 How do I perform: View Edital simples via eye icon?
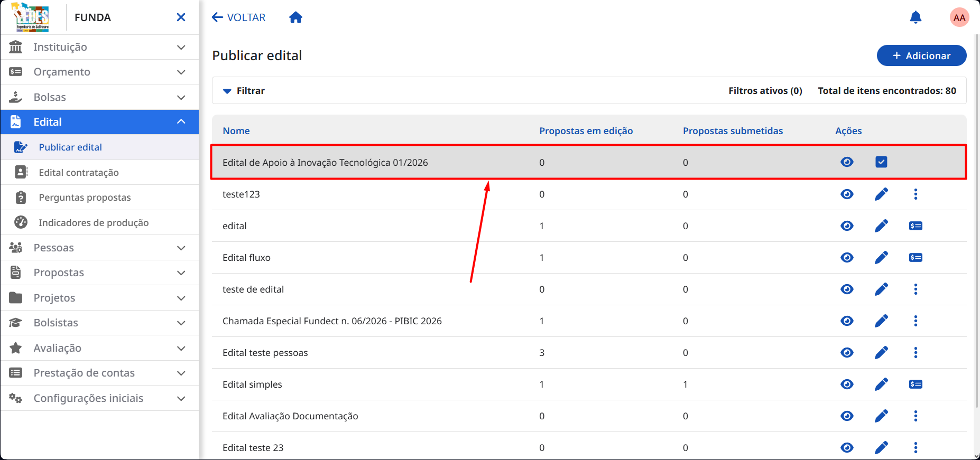pos(847,384)
